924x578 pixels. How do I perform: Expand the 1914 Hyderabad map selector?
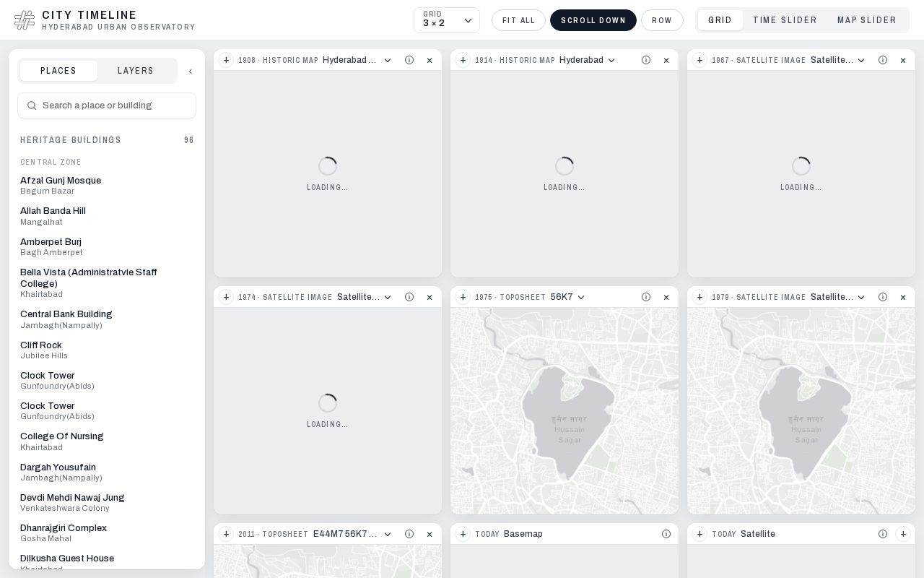pyautogui.click(x=588, y=60)
